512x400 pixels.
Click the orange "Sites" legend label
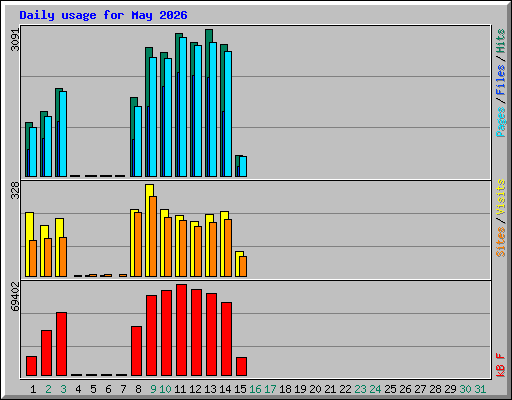pos(500,242)
